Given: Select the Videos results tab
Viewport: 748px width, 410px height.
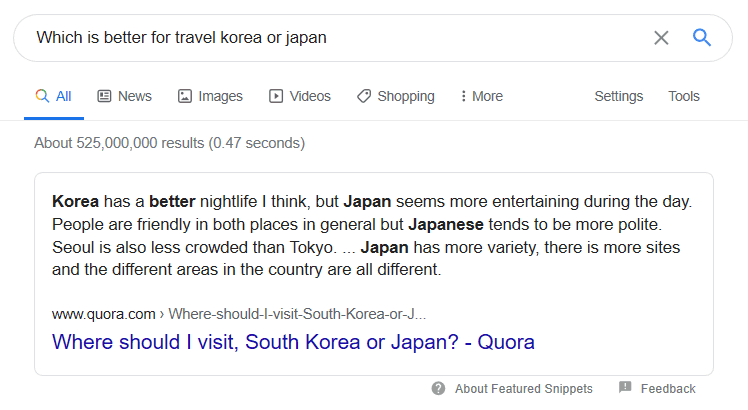Looking at the screenshot, I should (x=300, y=96).
